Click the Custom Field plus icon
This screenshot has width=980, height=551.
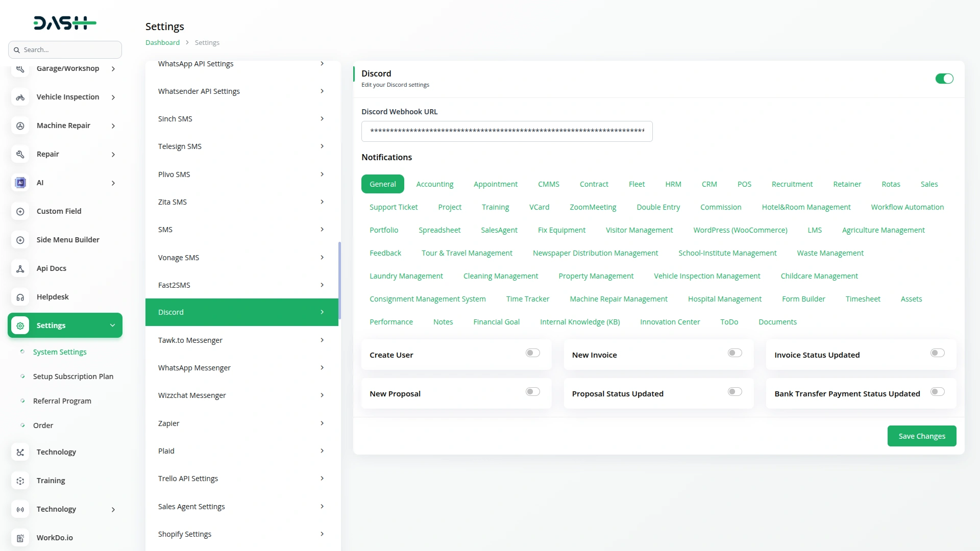pos(20,211)
